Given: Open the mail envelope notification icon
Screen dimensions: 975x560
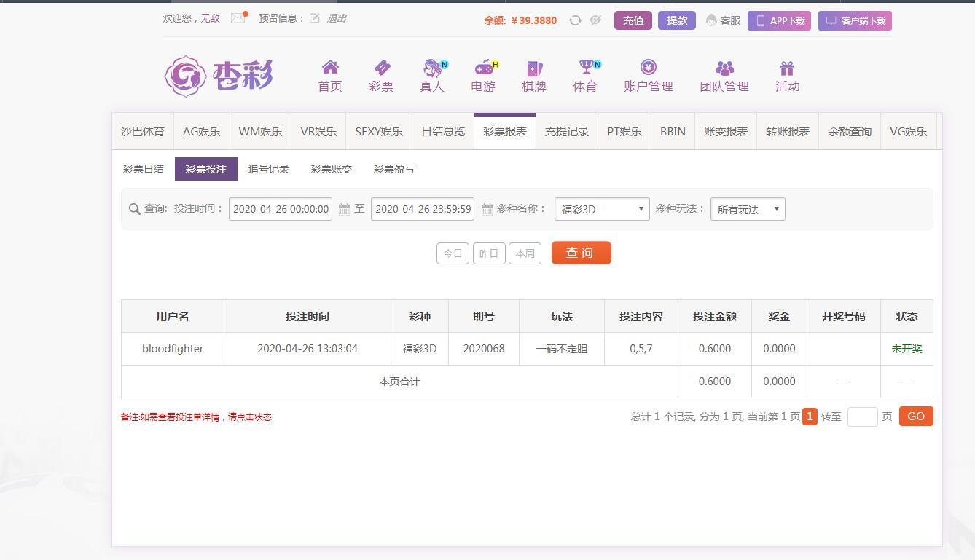Looking at the screenshot, I should pos(238,18).
